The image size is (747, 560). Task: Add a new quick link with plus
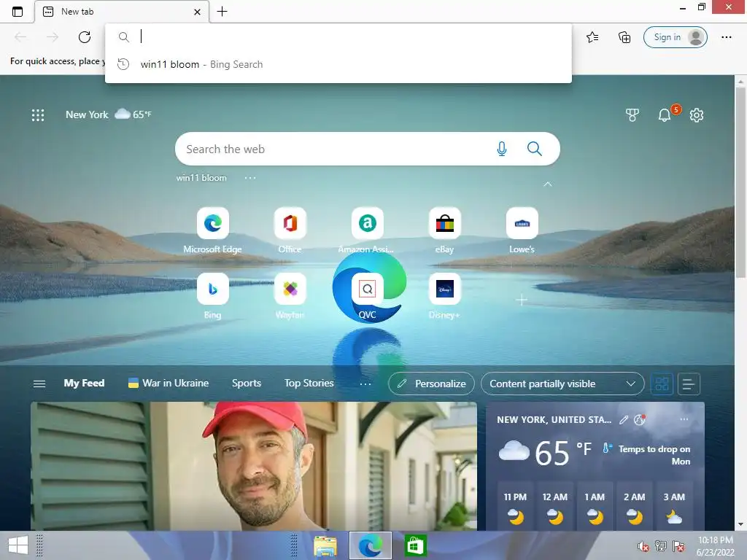point(522,300)
